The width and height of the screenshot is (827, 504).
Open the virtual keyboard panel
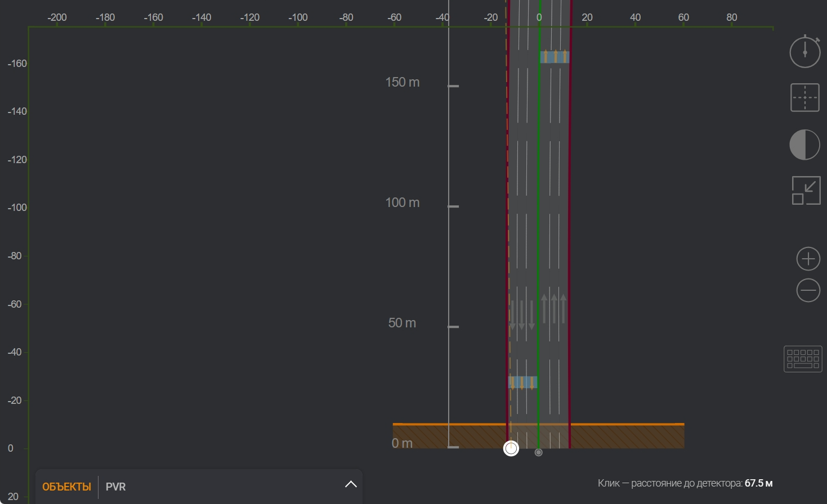click(x=803, y=358)
